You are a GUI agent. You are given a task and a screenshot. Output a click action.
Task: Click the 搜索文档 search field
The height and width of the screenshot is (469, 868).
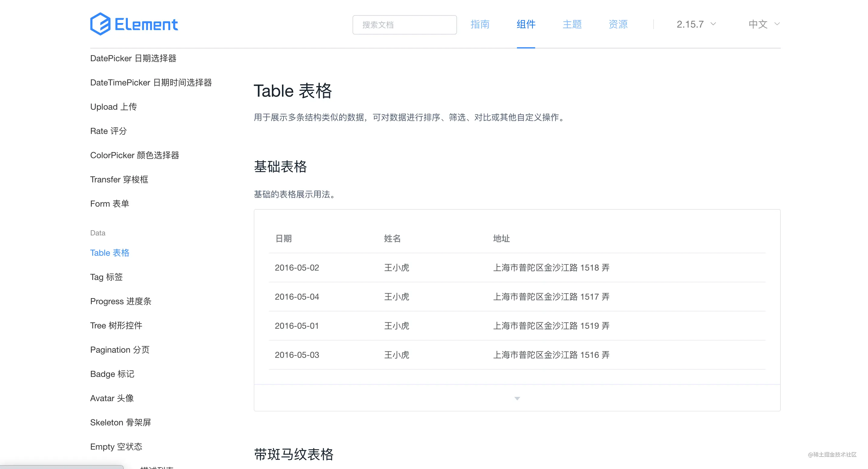[404, 25]
